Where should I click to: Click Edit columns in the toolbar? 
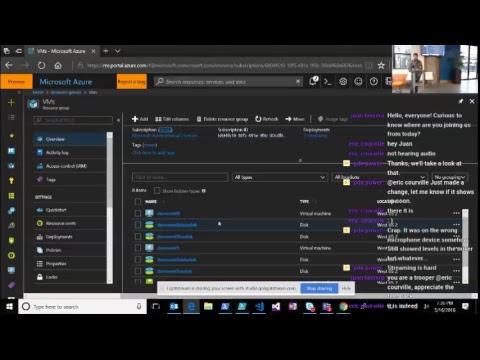(172, 119)
